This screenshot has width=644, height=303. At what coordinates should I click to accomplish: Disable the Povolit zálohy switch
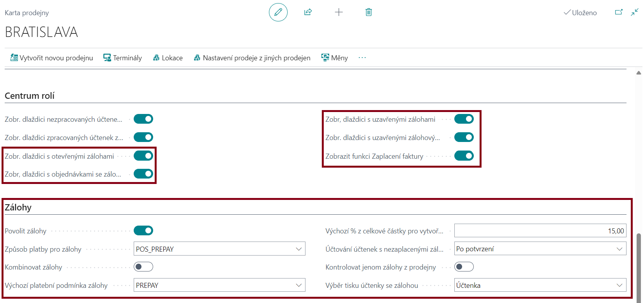[x=143, y=231]
